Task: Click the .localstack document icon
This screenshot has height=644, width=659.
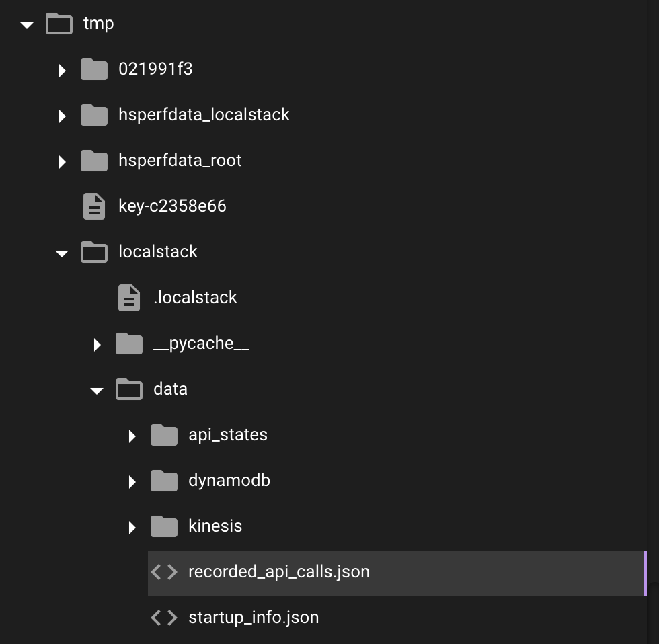Action: tap(129, 298)
